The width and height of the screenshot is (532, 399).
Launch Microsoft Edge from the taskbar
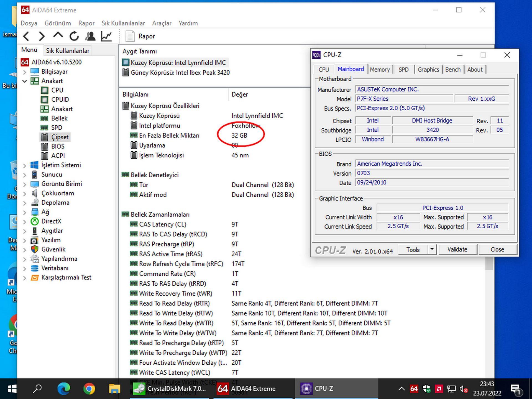pos(63,389)
